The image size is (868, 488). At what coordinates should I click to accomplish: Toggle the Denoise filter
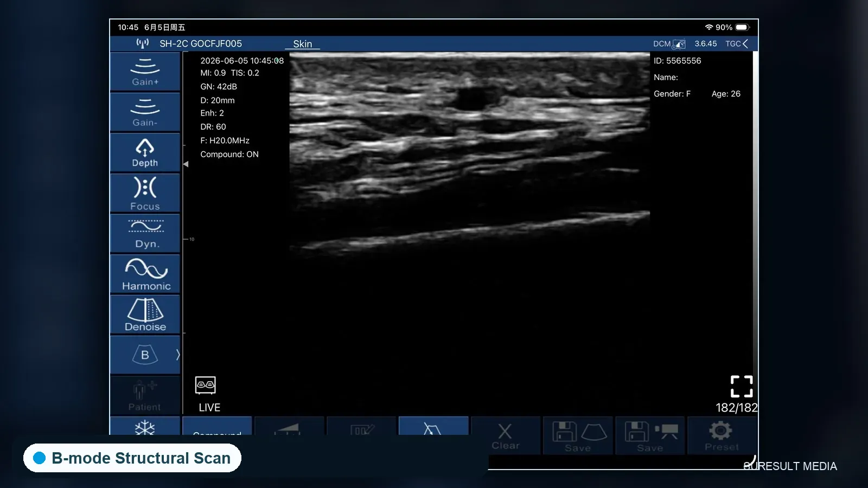145,314
